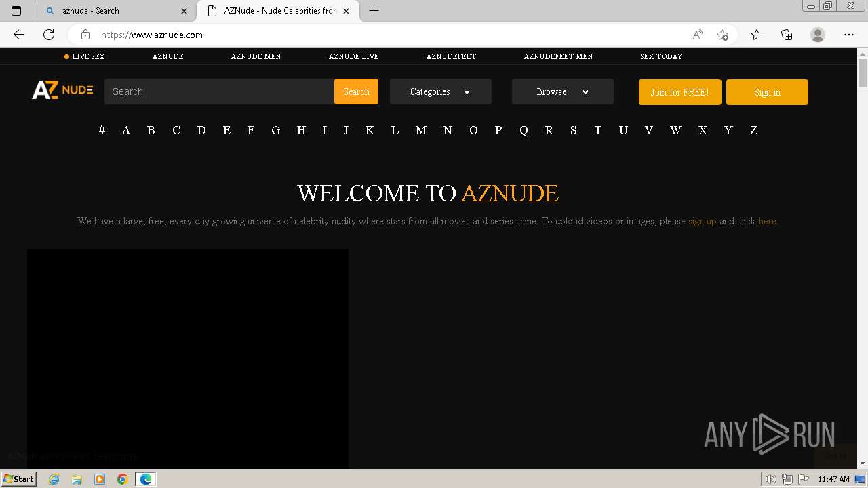Open Action Center flag icon
The image size is (868, 488).
[804, 479]
